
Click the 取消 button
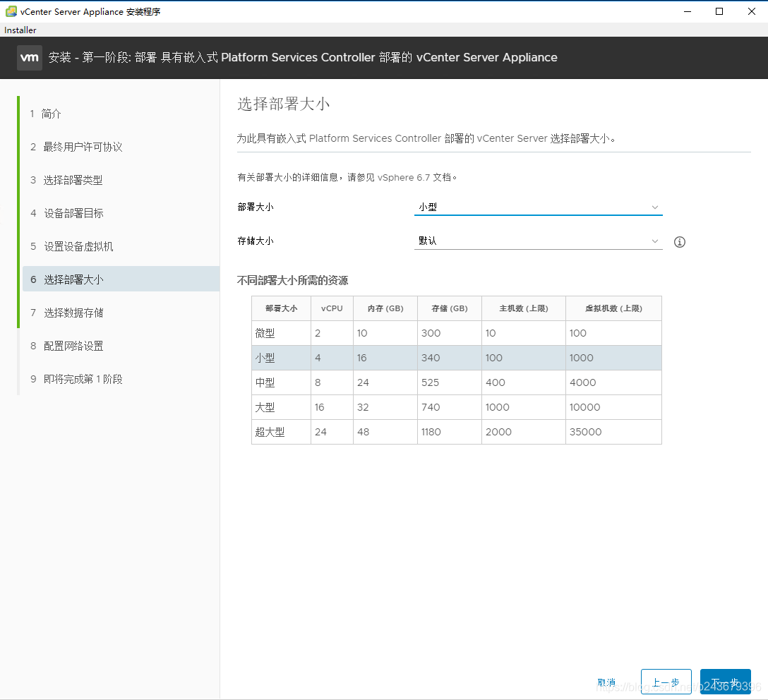(606, 682)
